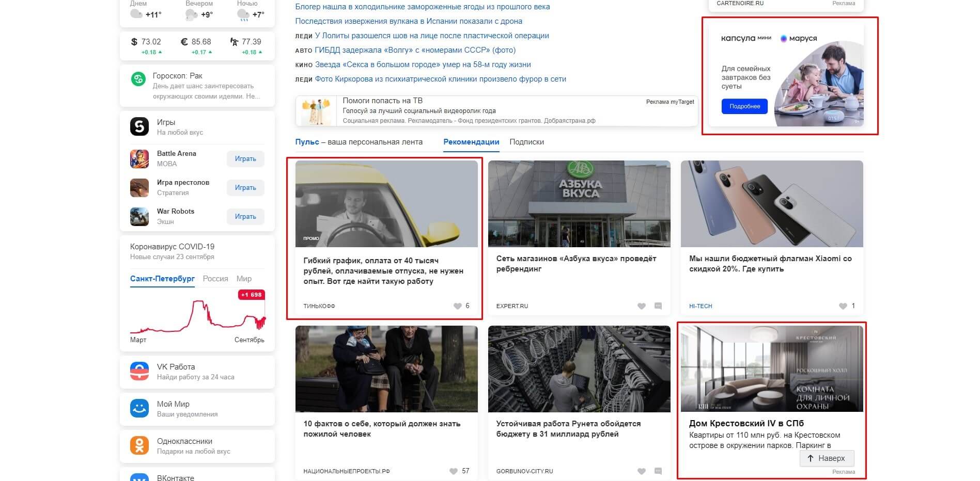Click the Наверх back-to-top button

click(827, 458)
